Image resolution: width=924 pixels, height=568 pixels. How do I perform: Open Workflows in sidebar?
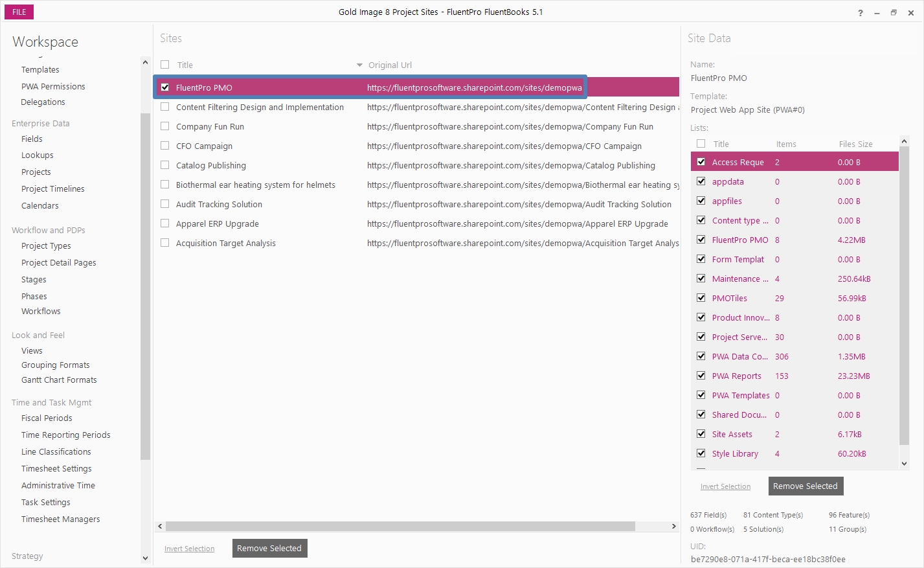[41, 312]
